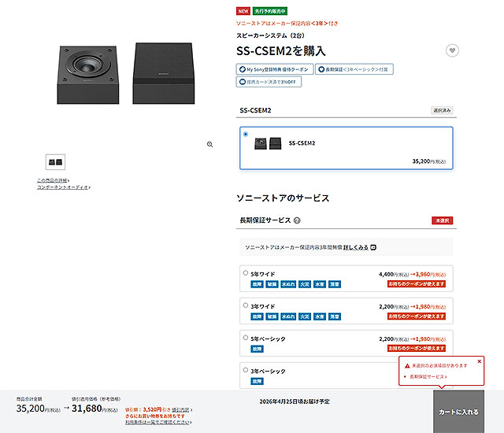Expand the 値引内訳 discount breakdown link
The image size is (504, 433).
(x=181, y=409)
